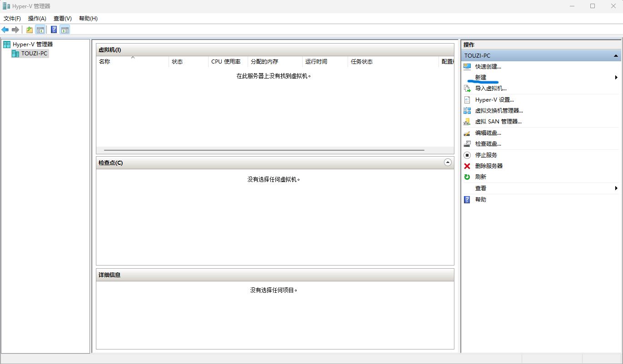Open the 文件(F) menu
Viewport: 623px width, 364px height.
point(12,19)
